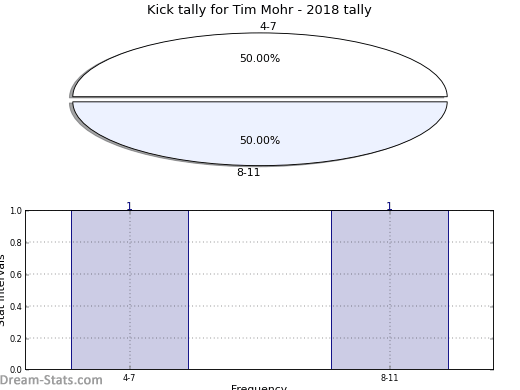Image resolution: width=520 pixels, height=390 pixels.
Task: Select the light blue 8-11 pie slice
Action: coord(260,133)
